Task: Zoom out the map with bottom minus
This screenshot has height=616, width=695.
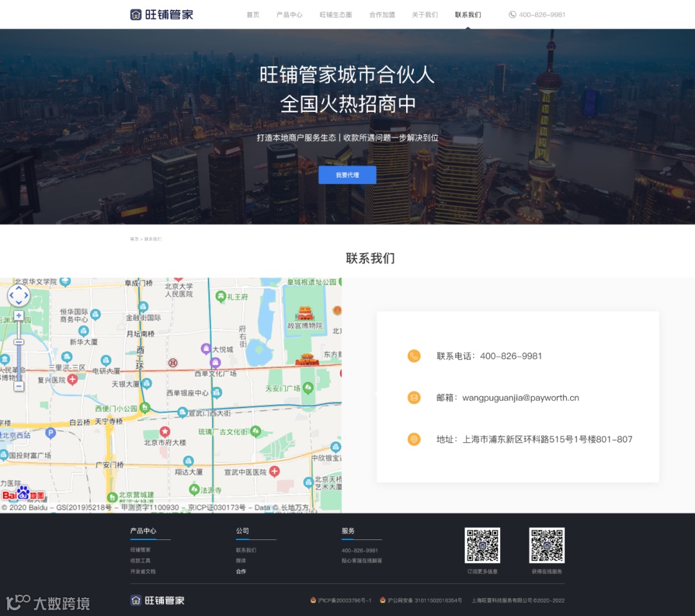Action: point(19,386)
